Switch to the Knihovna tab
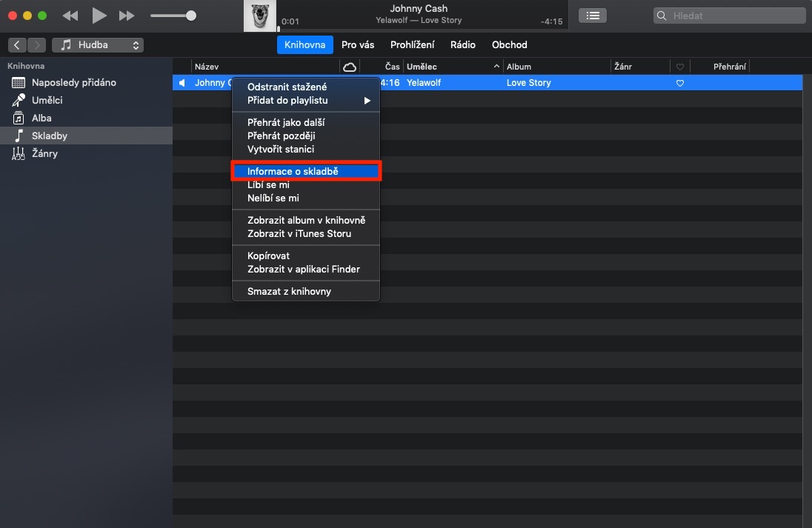The image size is (812, 528). [x=305, y=45]
